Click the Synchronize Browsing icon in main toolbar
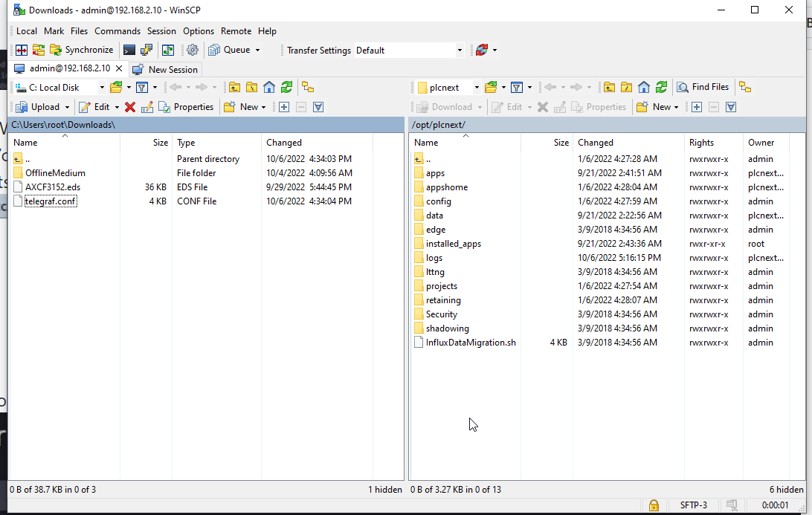812x515 pixels. (x=39, y=51)
